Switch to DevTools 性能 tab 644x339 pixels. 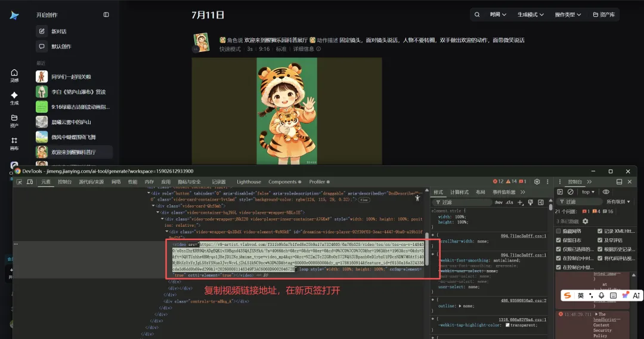click(x=132, y=181)
